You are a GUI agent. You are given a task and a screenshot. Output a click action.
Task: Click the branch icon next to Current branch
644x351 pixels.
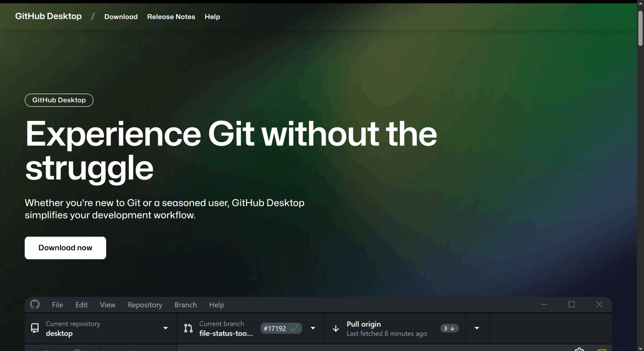[188, 328]
